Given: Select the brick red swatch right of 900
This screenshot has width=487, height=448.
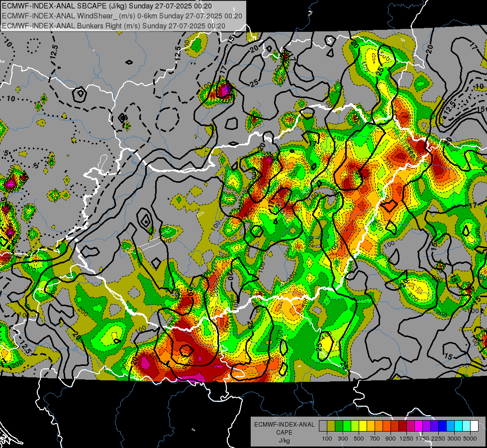Looking at the screenshot, I should (395, 426).
